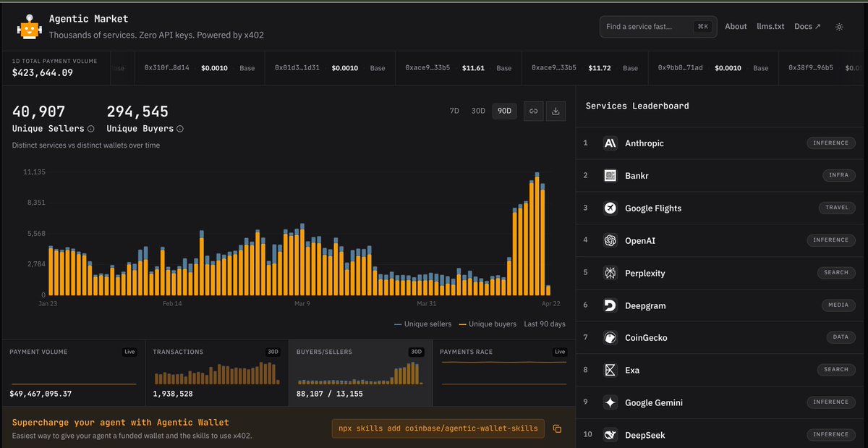The image size is (868, 448).
Task: Switch chart range to 30D
Action: (x=478, y=111)
